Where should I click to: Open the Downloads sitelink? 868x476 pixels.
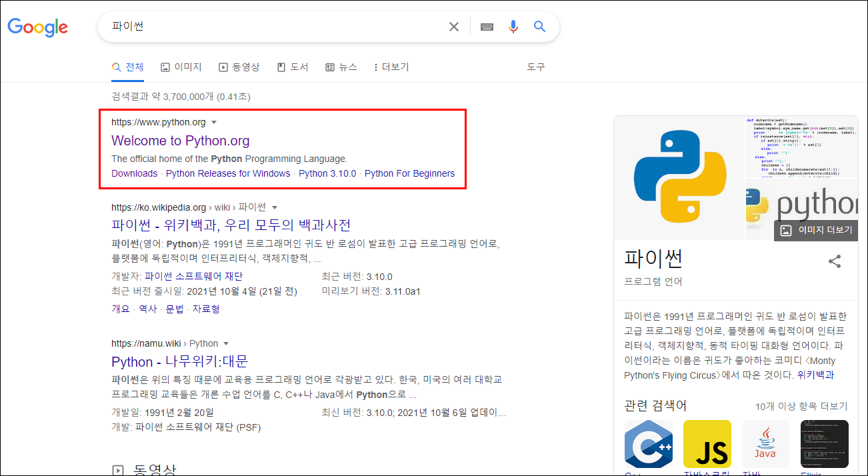[134, 173]
